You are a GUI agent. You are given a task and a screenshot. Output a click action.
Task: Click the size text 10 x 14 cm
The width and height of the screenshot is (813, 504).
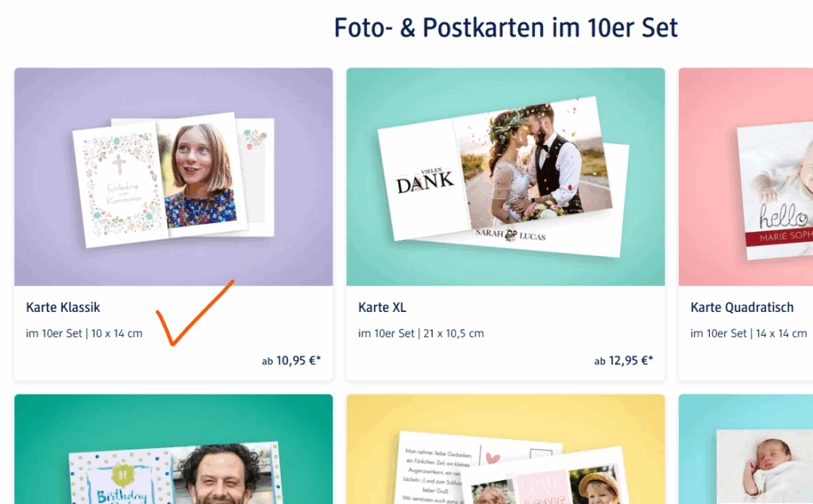(x=117, y=333)
